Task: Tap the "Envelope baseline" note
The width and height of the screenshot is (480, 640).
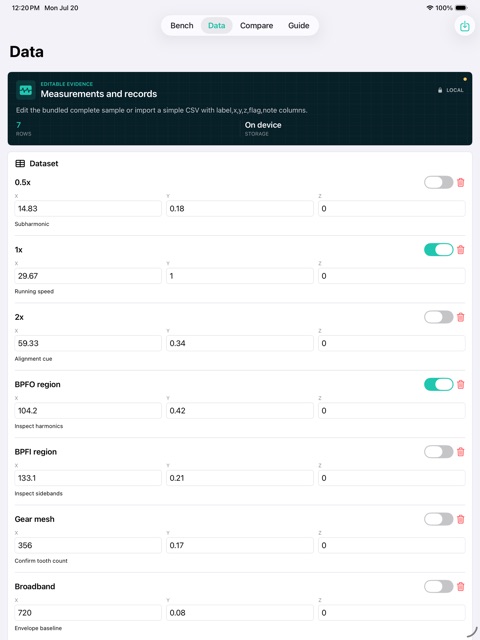Action: (x=38, y=628)
